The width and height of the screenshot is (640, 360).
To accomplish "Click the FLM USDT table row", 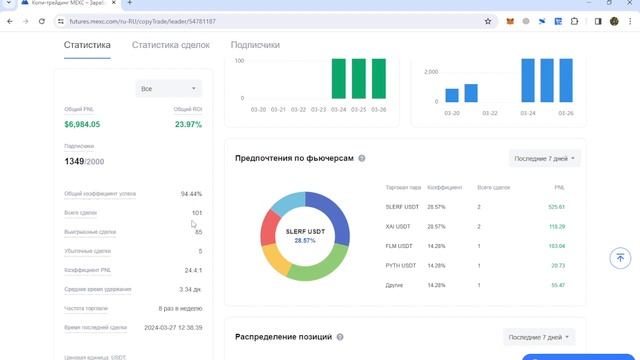I will [475, 246].
